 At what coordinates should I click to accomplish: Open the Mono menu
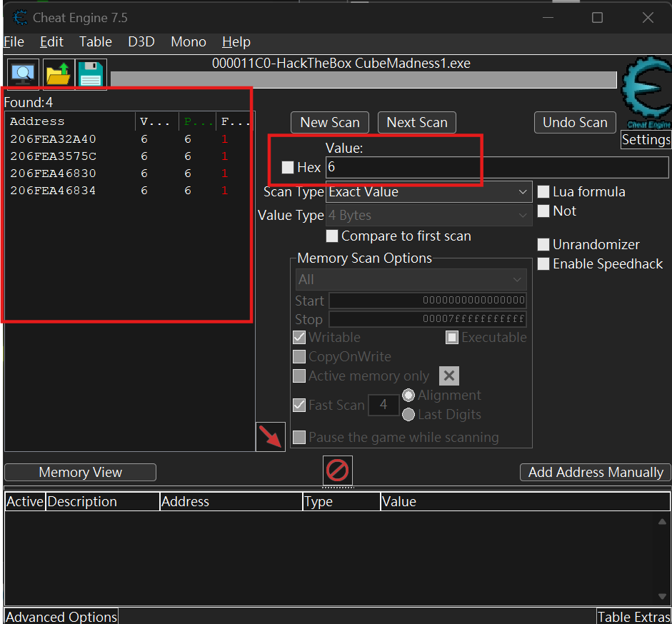[189, 42]
